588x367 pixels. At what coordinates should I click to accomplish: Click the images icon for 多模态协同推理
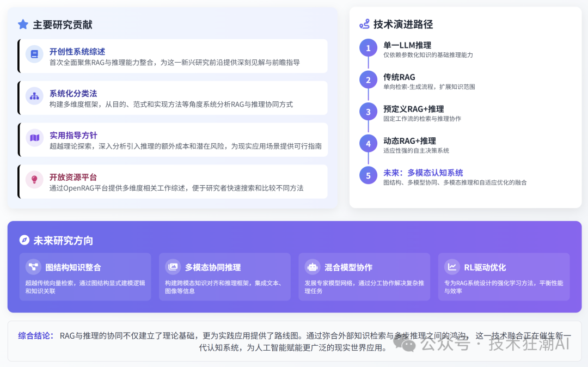click(x=173, y=267)
